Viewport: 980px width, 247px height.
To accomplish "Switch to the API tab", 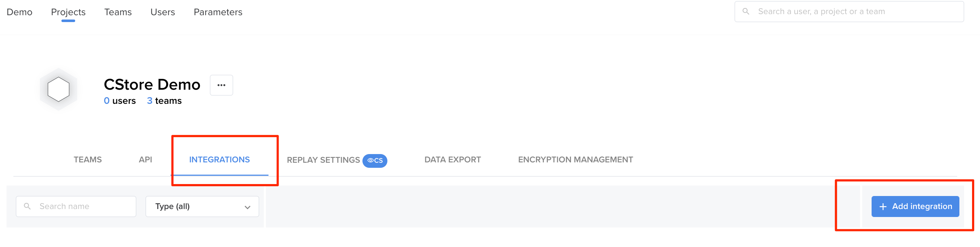I will point(145,159).
